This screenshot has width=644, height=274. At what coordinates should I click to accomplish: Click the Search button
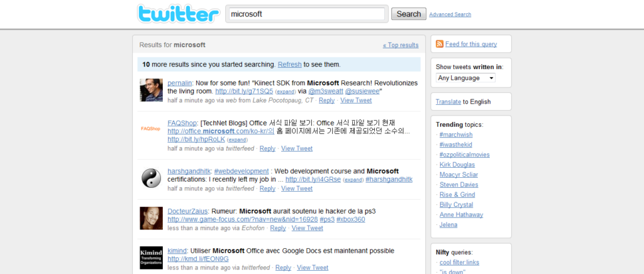409,14
